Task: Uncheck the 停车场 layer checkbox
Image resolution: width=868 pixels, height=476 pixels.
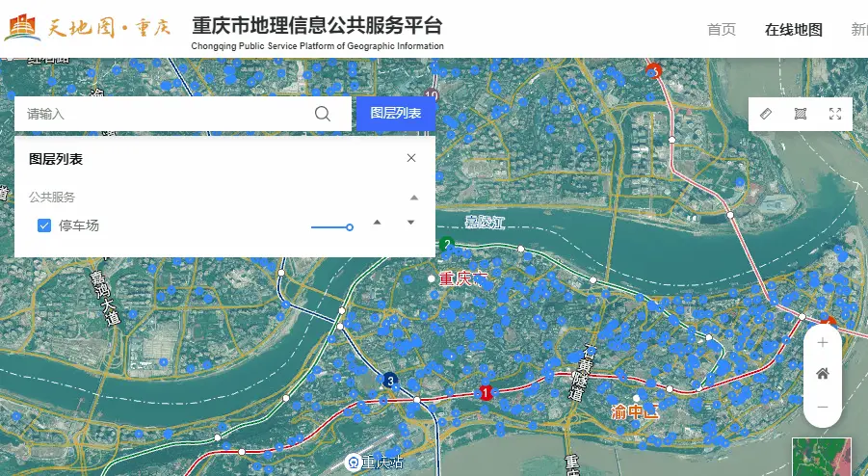Action: coord(44,225)
